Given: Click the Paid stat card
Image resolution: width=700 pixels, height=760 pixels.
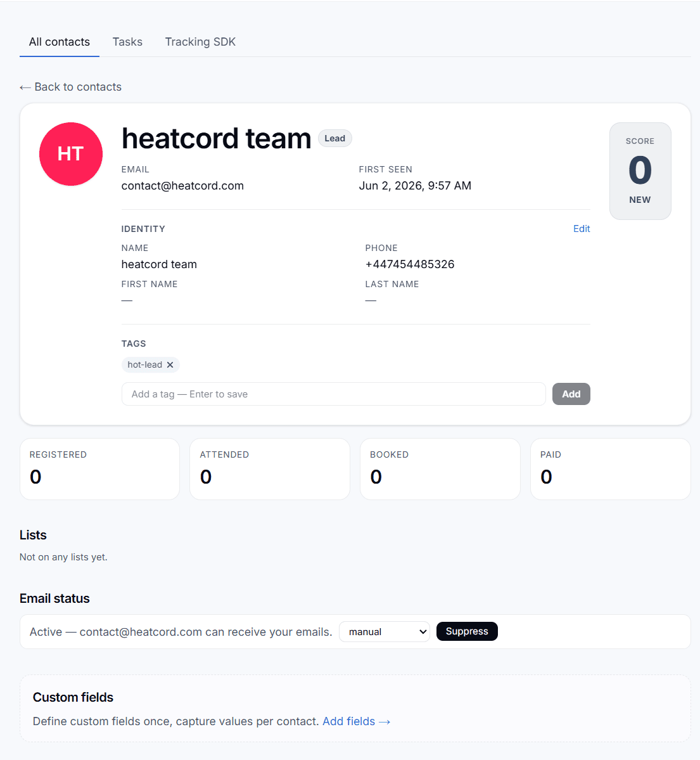Looking at the screenshot, I should click(611, 468).
